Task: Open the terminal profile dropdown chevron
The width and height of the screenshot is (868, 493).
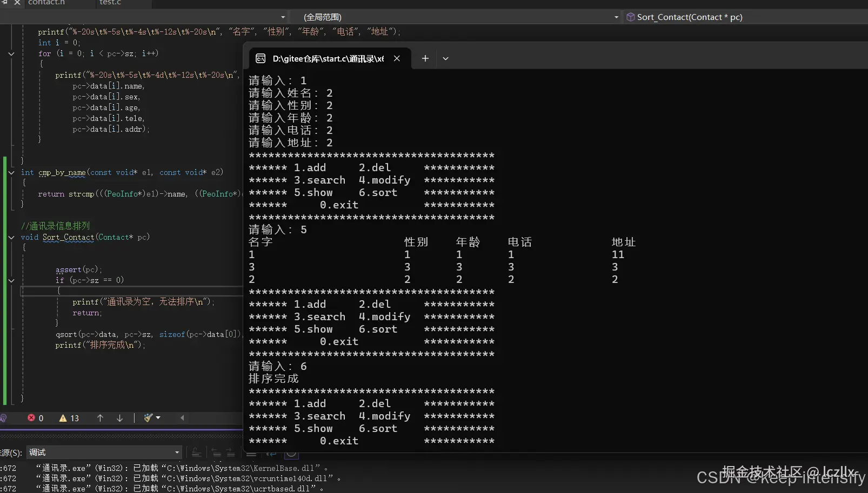Action: click(445, 58)
